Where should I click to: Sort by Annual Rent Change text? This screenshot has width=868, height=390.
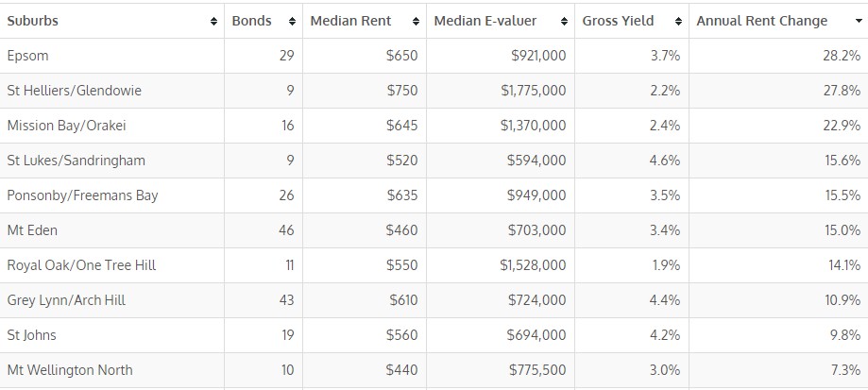(x=761, y=21)
